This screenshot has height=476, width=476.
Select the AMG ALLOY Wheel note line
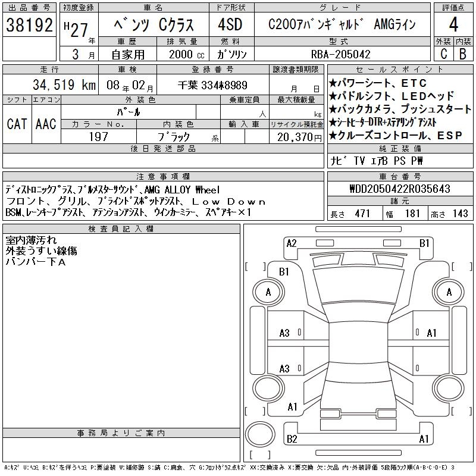tap(112, 190)
